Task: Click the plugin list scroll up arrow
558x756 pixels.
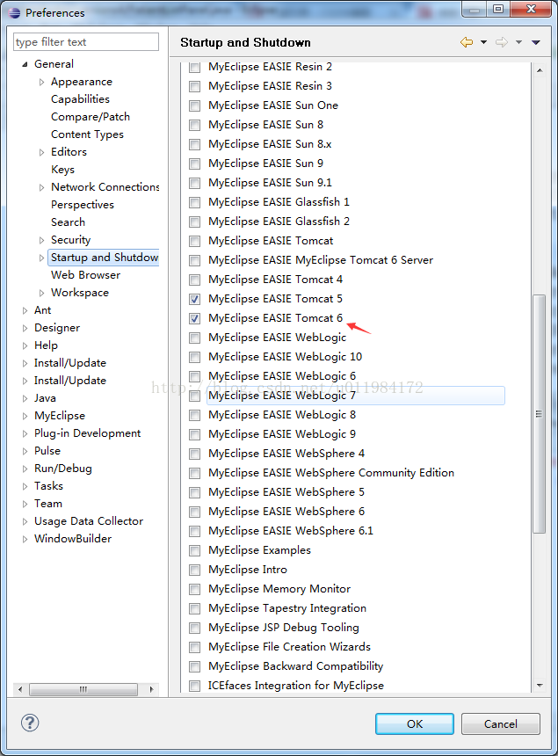Action: [540, 70]
